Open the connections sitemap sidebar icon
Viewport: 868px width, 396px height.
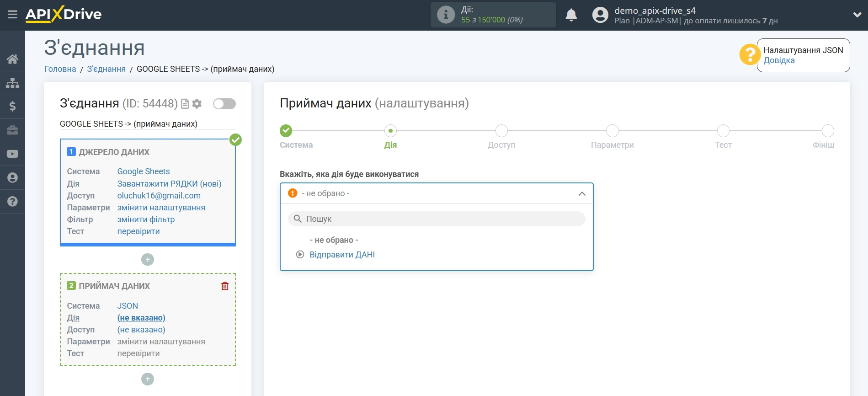point(12,83)
